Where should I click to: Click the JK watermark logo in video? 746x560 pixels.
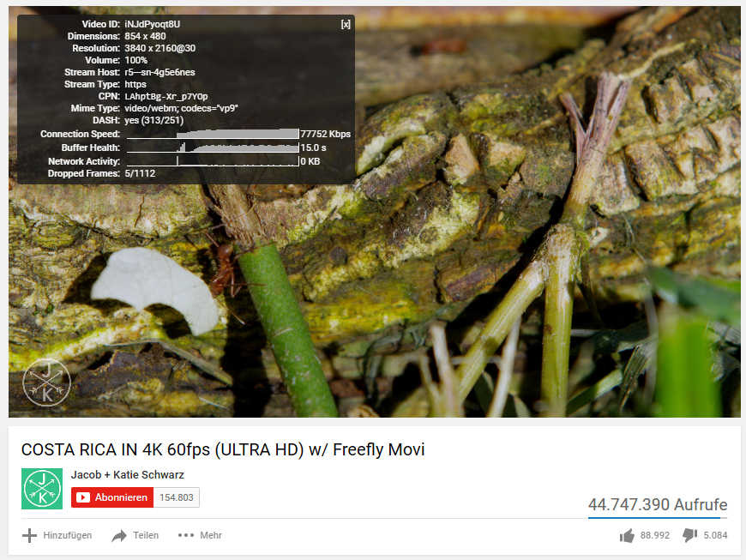tap(46, 382)
